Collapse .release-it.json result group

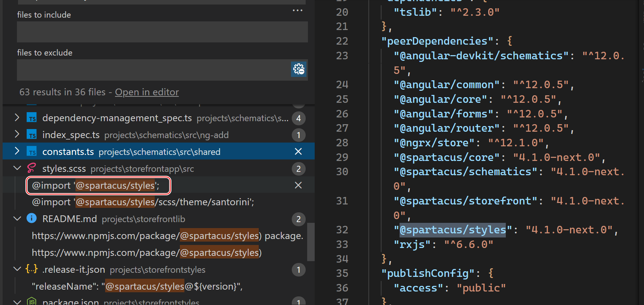point(17,269)
